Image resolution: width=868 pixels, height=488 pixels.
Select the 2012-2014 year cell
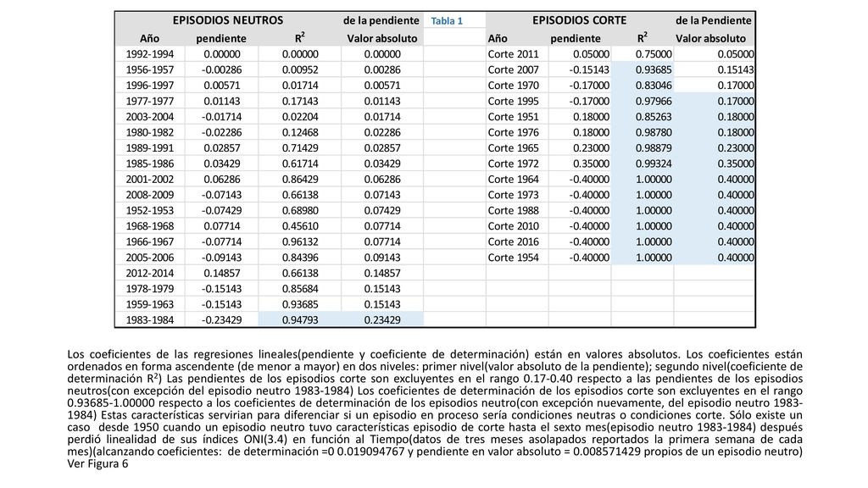point(149,274)
